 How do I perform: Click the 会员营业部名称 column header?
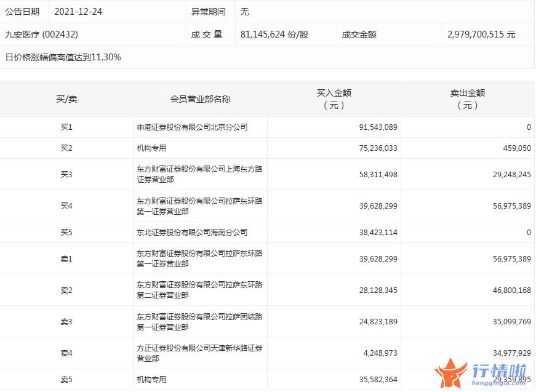point(201,99)
